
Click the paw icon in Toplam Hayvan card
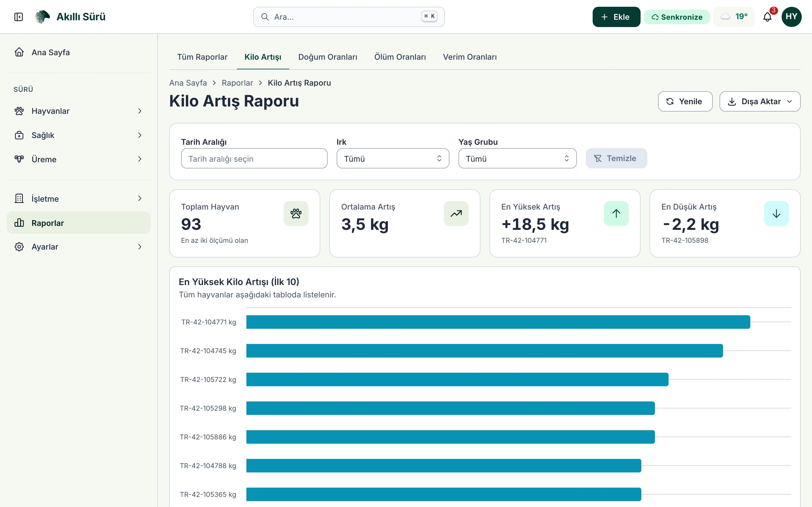295,214
